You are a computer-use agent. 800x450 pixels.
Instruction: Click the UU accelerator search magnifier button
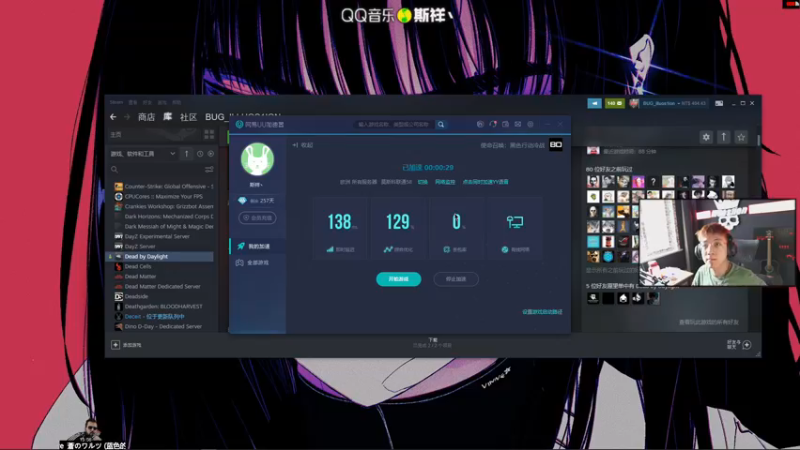(441, 124)
